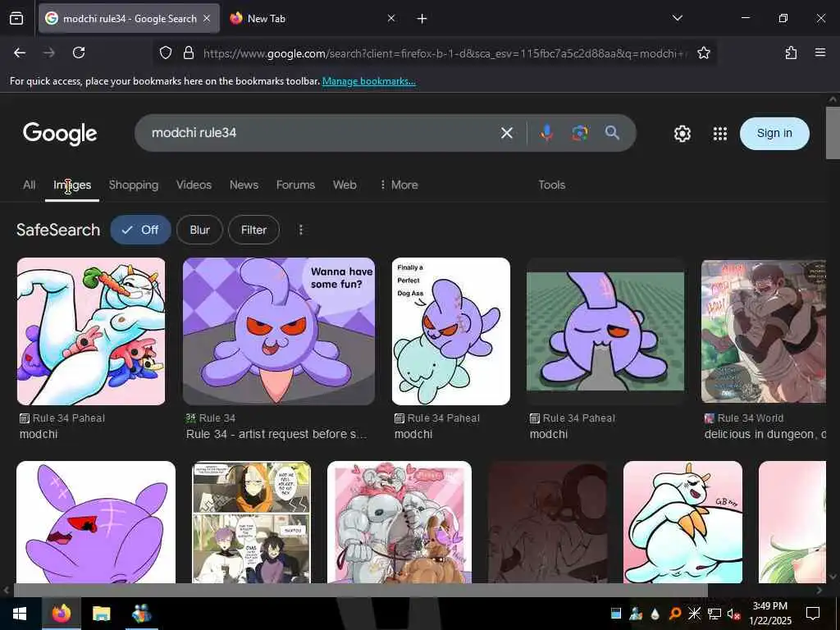Open Firefox View in tab bar
The height and width of the screenshot is (630, 840).
click(x=16, y=19)
